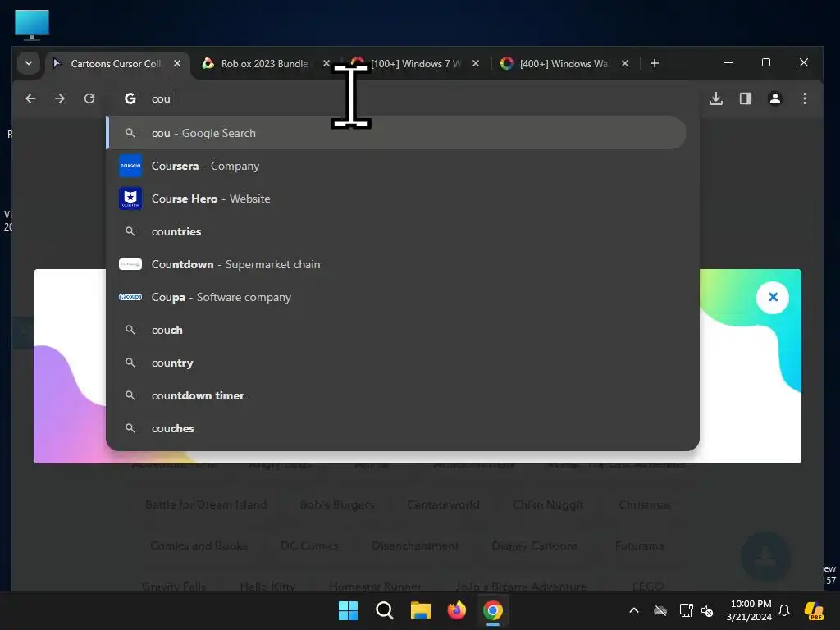Open Disenchantment category link
Image resolution: width=840 pixels, height=630 pixels.
pyautogui.click(x=415, y=546)
